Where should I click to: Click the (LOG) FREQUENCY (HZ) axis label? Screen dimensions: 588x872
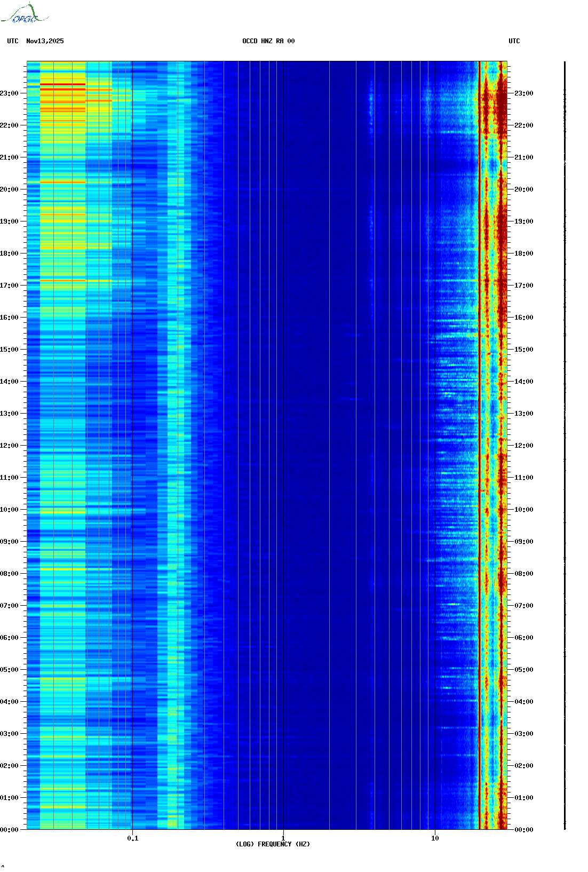point(273,844)
